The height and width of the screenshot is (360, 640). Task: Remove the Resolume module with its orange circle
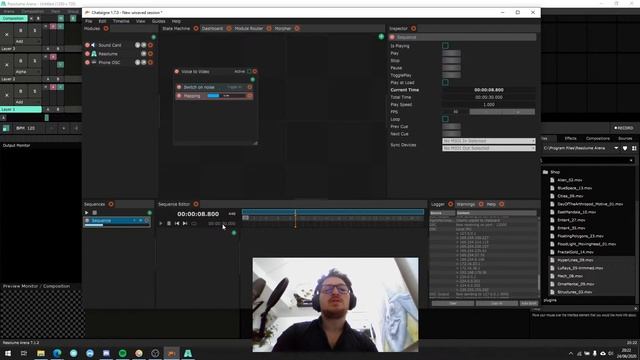[x=151, y=54]
